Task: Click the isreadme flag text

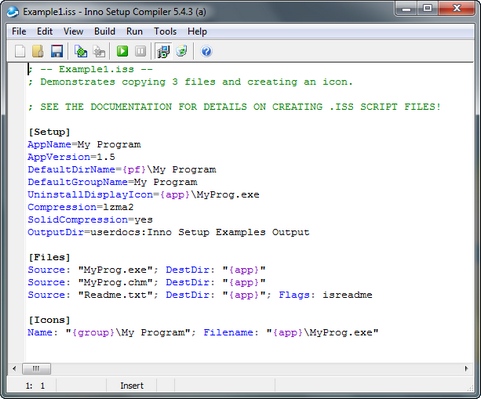Action: tap(347, 295)
